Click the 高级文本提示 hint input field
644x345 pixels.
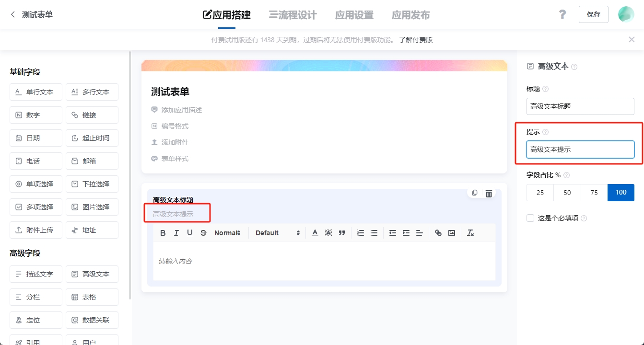580,149
